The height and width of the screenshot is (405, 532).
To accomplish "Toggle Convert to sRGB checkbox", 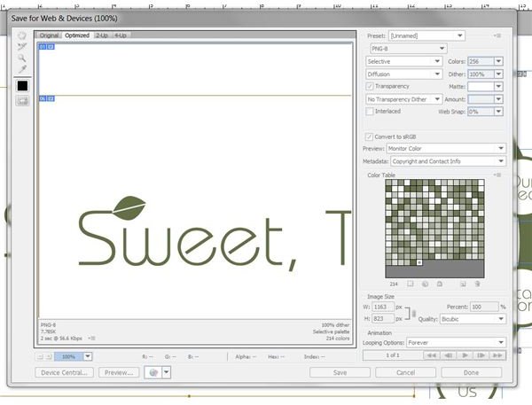I will click(x=369, y=136).
